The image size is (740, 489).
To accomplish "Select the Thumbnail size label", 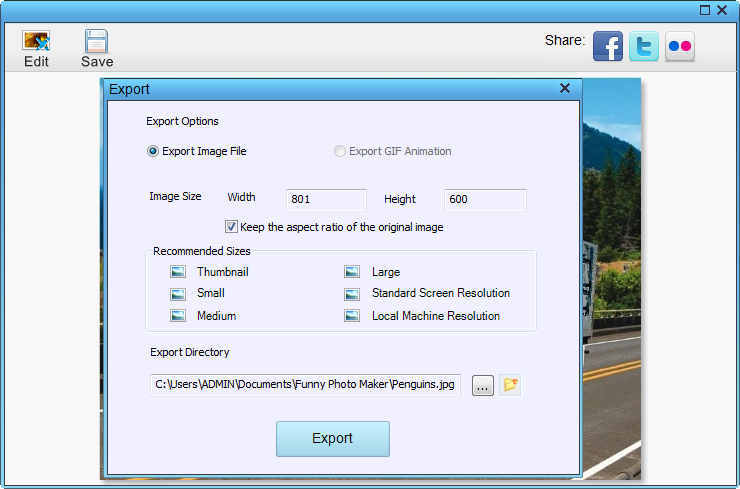I will coord(223,272).
